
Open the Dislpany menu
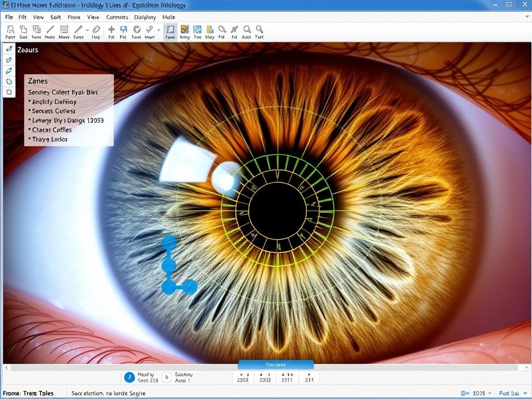click(x=145, y=17)
